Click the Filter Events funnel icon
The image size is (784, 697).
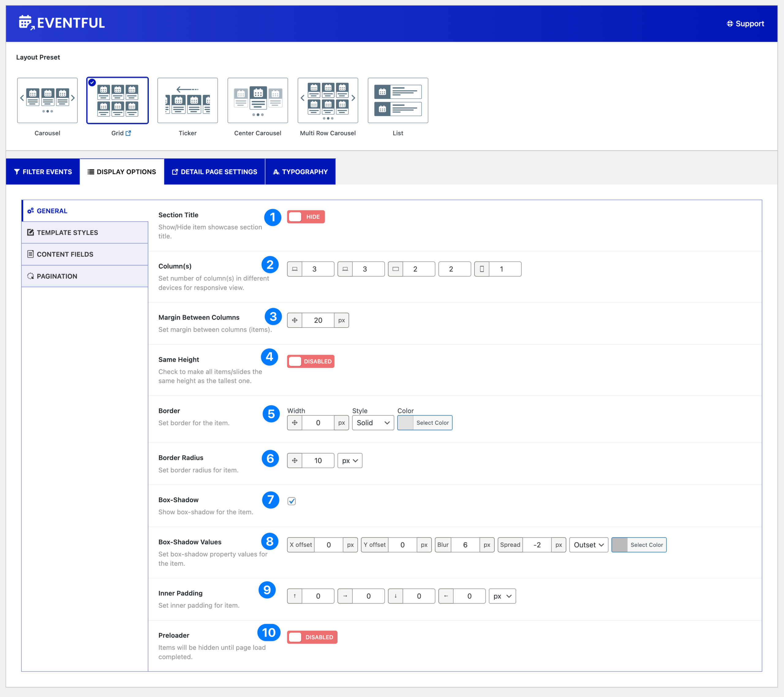(17, 172)
